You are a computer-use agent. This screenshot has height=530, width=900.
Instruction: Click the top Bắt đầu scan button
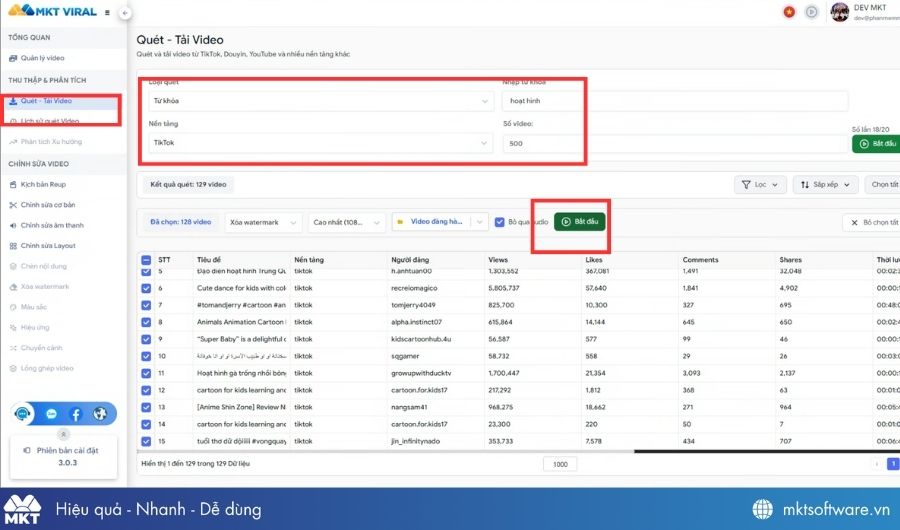876,144
